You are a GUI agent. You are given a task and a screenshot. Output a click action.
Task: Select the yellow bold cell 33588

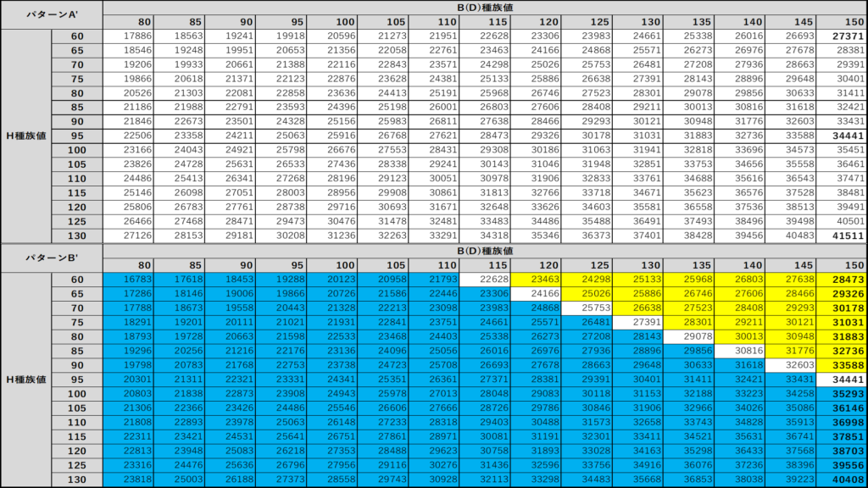click(x=848, y=365)
